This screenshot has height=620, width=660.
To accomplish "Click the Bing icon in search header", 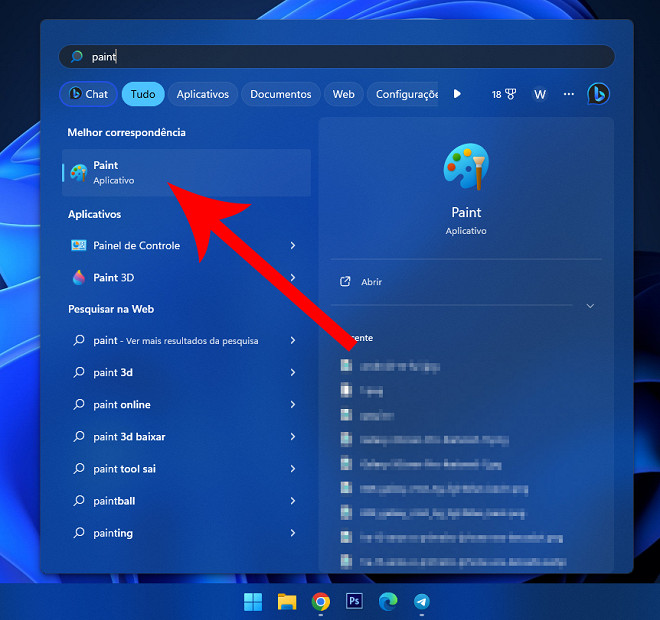I will pyautogui.click(x=598, y=94).
